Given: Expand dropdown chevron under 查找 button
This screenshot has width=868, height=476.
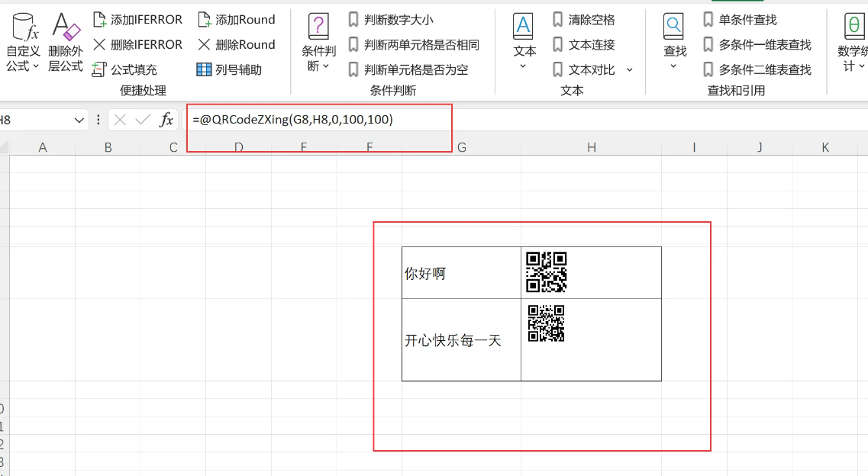Looking at the screenshot, I should tap(673, 66).
